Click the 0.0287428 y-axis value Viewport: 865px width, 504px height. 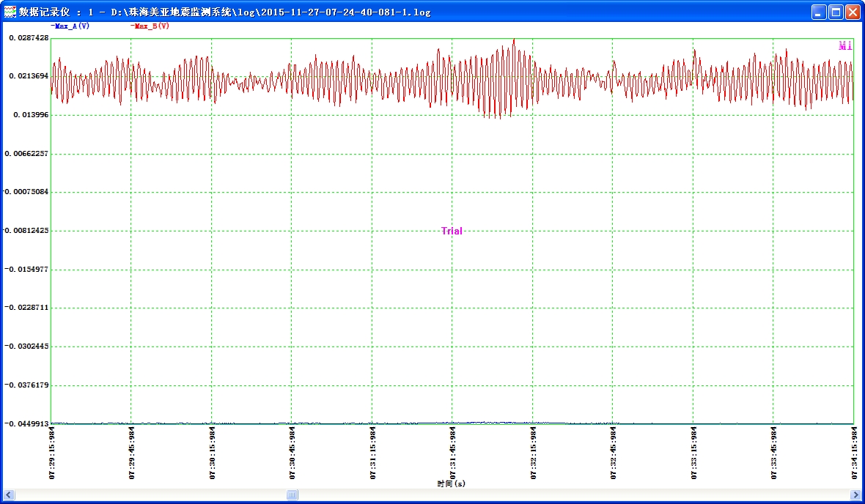point(29,37)
